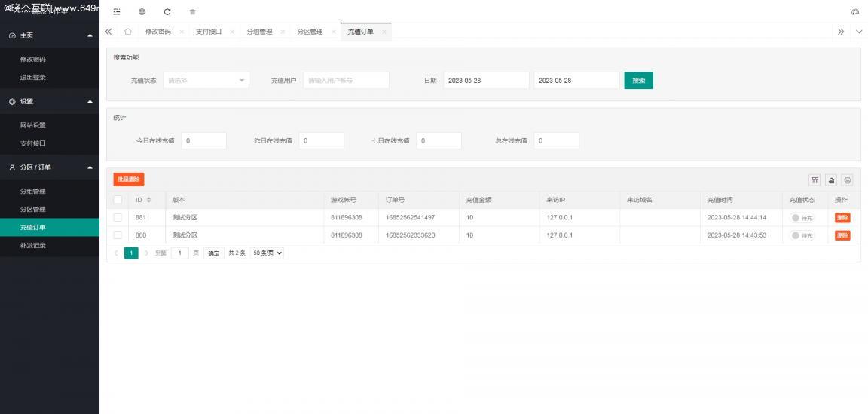This screenshot has height=414, width=868.
Task: Open the table column filter icon
Action: (815, 179)
